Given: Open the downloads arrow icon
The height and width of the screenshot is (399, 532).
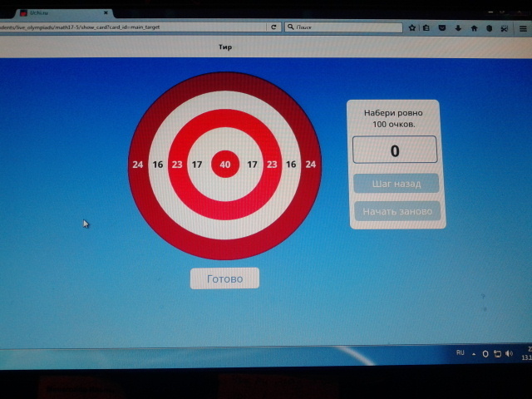Looking at the screenshot, I should 458,28.
